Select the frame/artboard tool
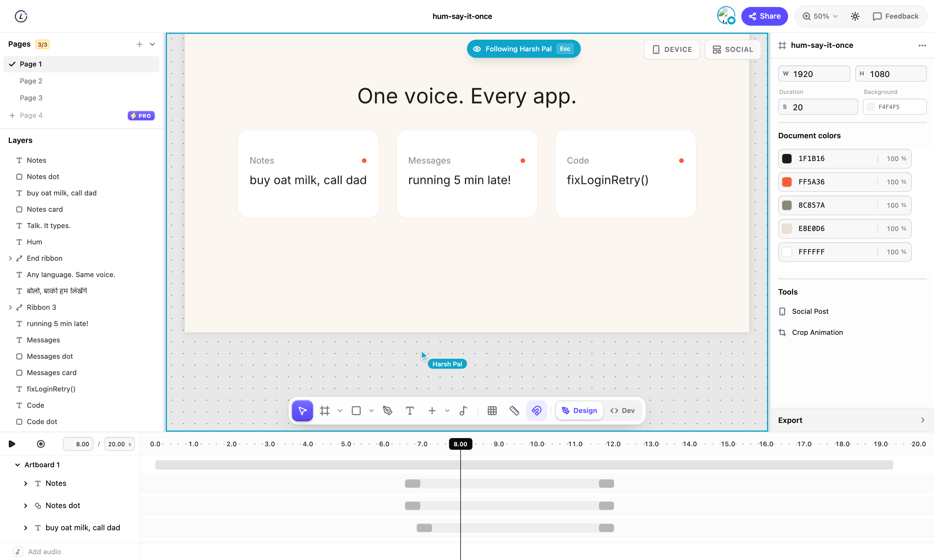The width and height of the screenshot is (934, 560). (x=325, y=411)
